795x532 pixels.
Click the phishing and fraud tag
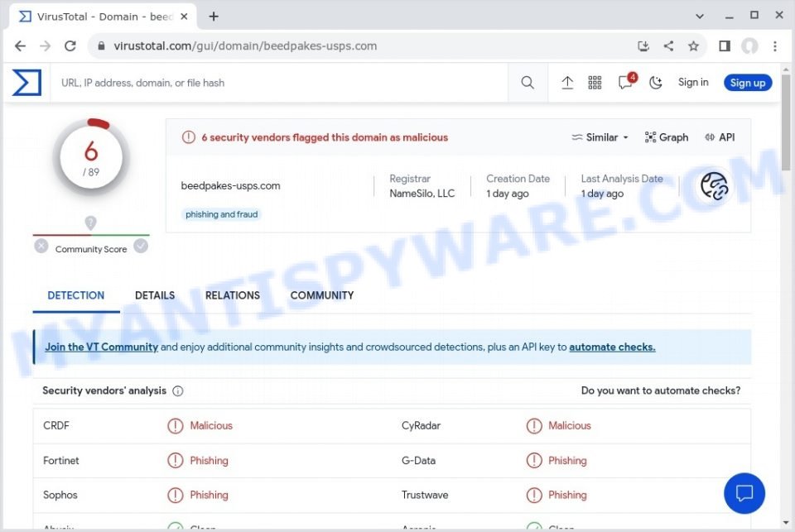222,214
